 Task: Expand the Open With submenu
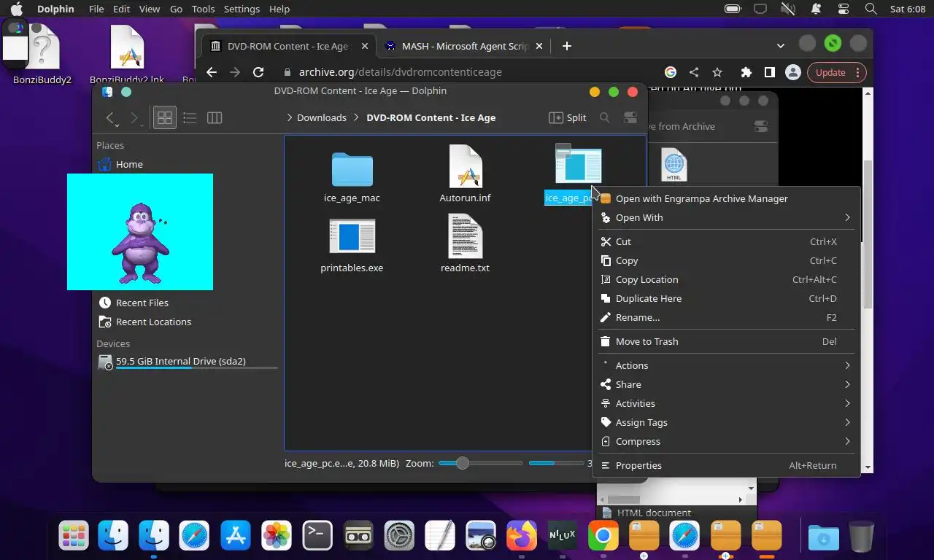[x=727, y=217]
